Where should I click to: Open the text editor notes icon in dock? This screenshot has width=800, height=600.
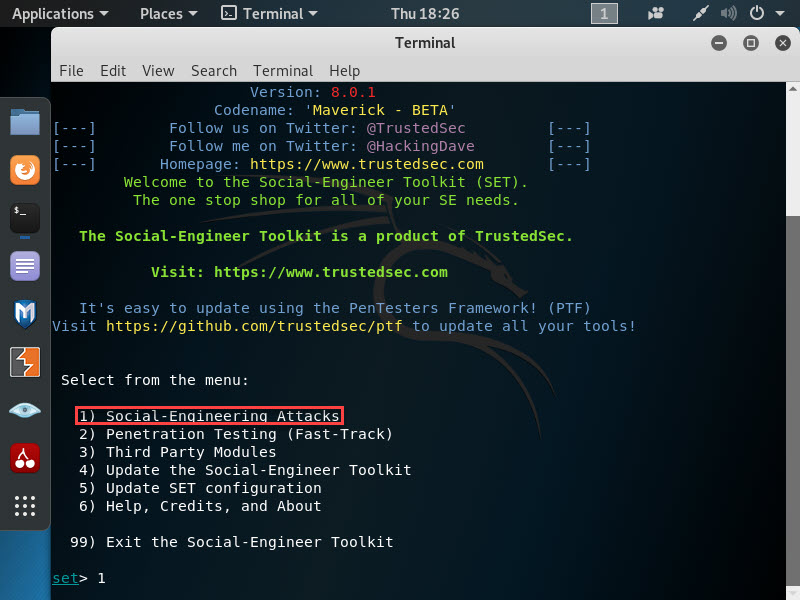24,266
